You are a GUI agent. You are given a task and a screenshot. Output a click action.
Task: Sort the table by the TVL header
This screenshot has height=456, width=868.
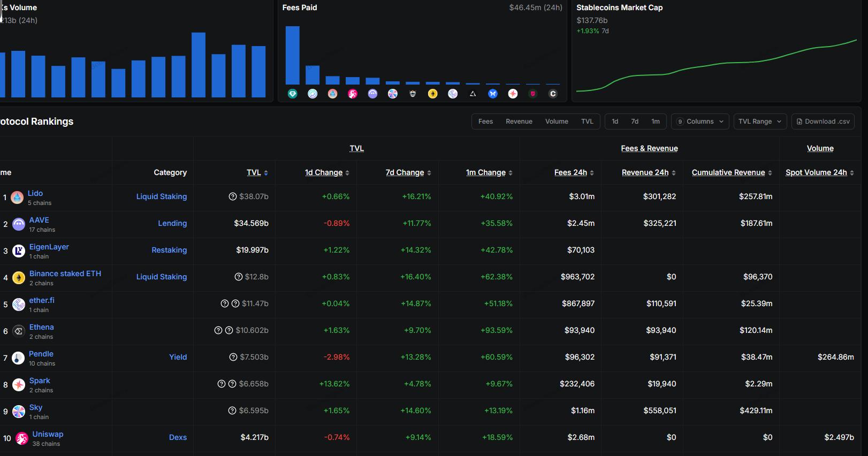[257, 172]
